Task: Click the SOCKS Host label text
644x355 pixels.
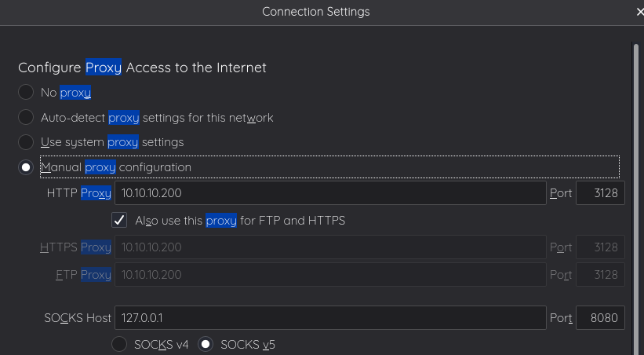Action: tap(78, 318)
